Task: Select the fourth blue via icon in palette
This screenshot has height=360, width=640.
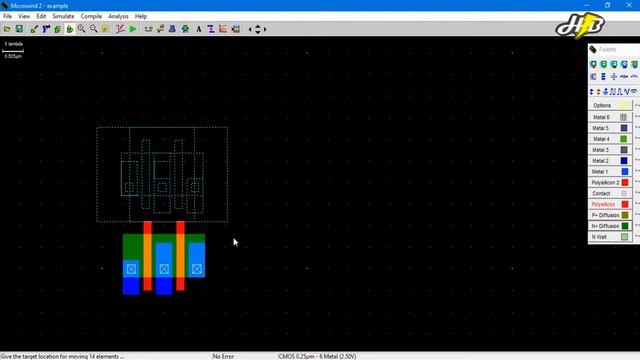Action: [624, 64]
